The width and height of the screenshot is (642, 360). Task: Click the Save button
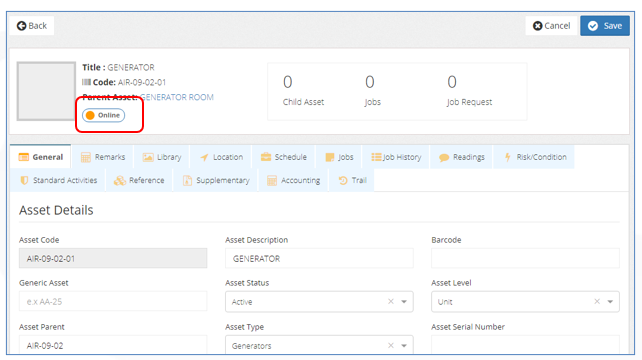coord(605,26)
